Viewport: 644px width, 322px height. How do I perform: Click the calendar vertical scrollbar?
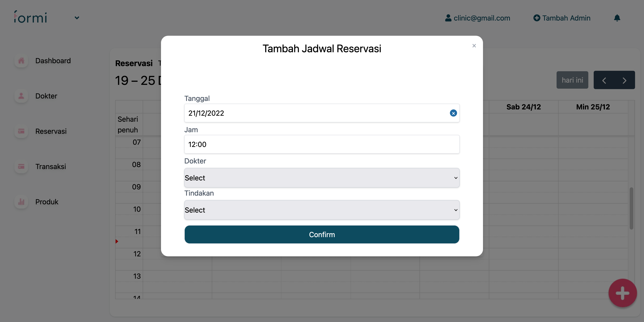pos(631,208)
